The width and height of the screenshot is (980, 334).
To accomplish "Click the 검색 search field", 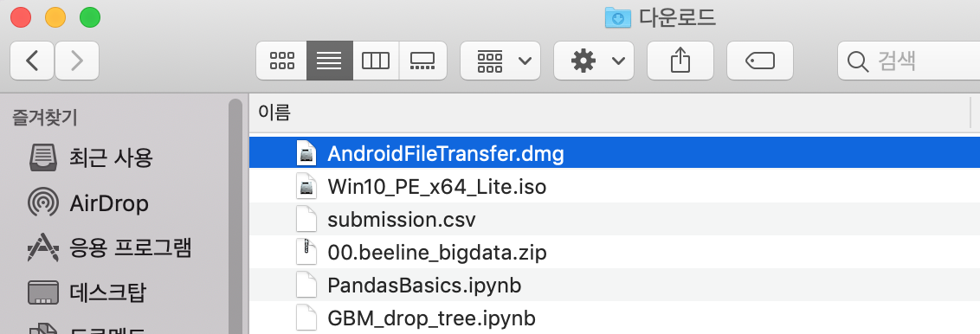I will (x=909, y=61).
